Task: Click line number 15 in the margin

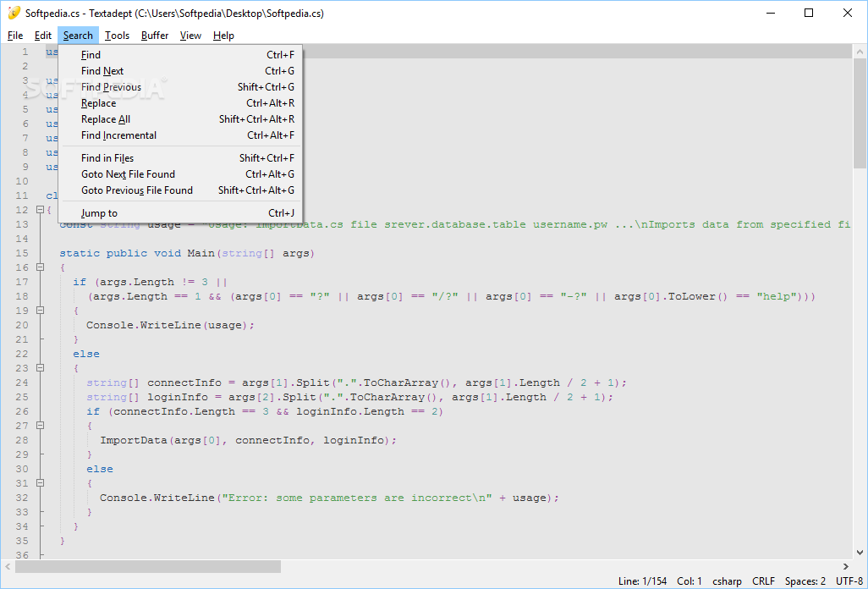Action: [x=22, y=253]
